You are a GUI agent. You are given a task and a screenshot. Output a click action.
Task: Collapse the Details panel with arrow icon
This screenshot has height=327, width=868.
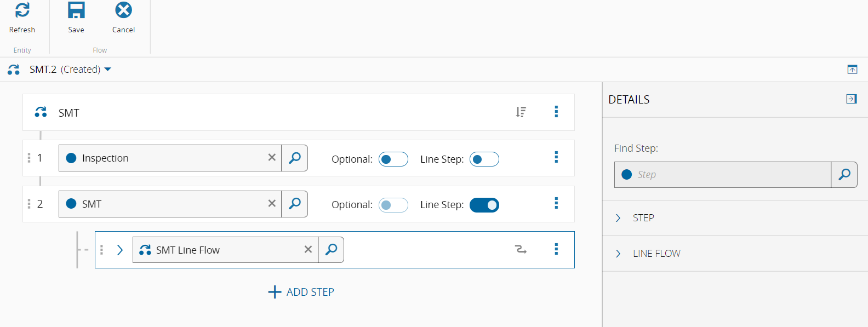click(x=852, y=99)
